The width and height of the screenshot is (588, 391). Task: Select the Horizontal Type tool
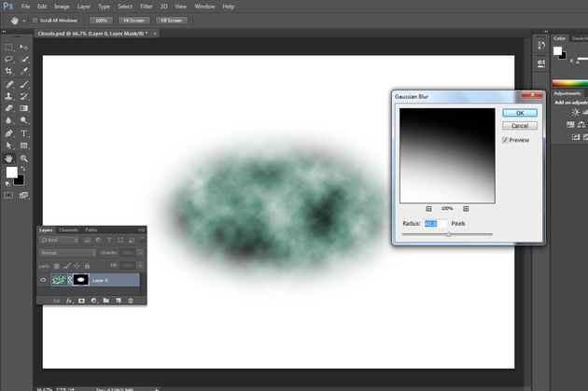pyautogui.click(x=24, y=133)
